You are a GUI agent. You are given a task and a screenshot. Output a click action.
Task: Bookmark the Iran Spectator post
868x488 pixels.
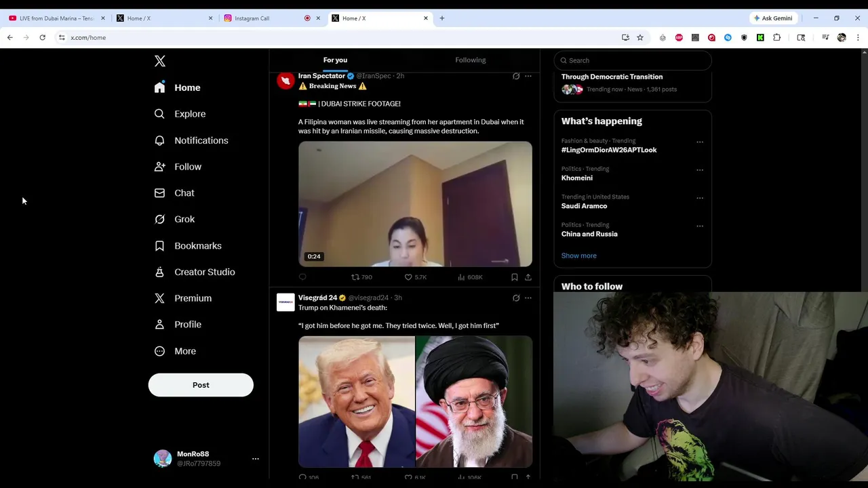515,277
